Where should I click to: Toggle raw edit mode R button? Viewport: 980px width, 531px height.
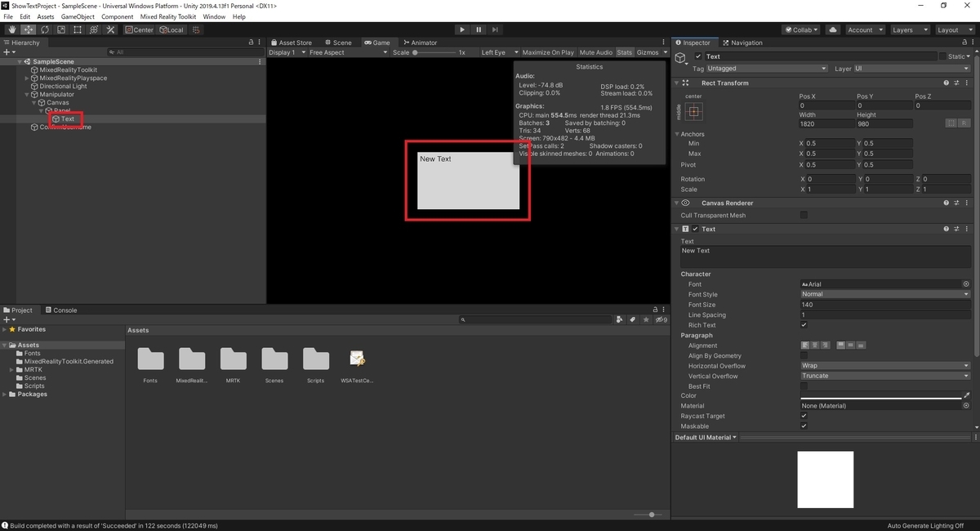pos(964,123)
